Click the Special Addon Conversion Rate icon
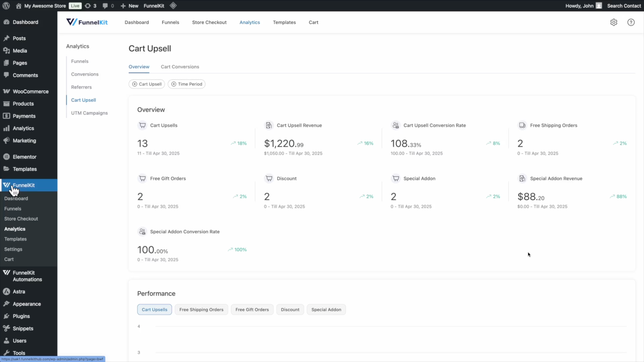The width and height of the screenshot is (644, 362). coord(142,232)
